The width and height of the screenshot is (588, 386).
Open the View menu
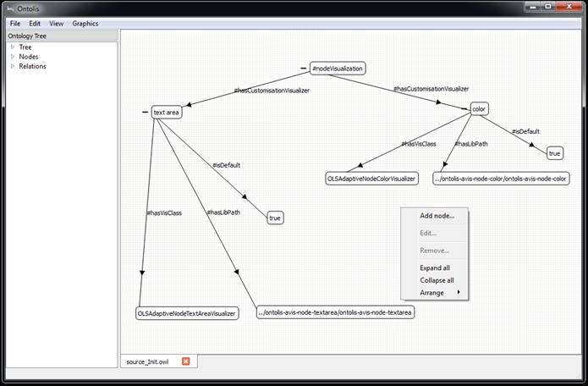coord(56,23)
